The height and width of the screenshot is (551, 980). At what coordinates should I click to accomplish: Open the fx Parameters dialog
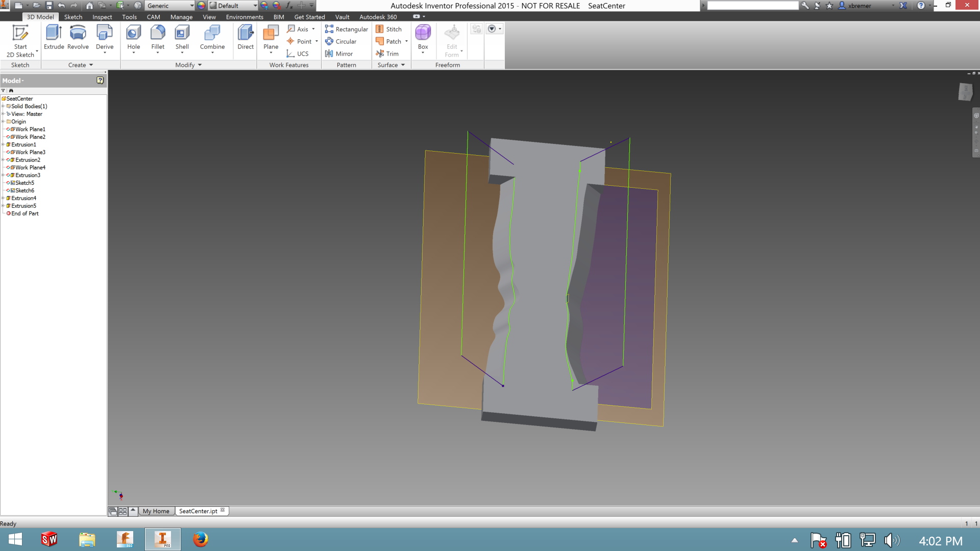point(289,6)
